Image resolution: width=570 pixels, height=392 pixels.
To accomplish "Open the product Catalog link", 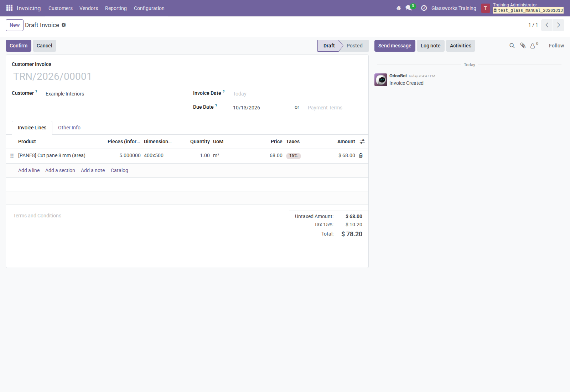I will tap(119, 170).
